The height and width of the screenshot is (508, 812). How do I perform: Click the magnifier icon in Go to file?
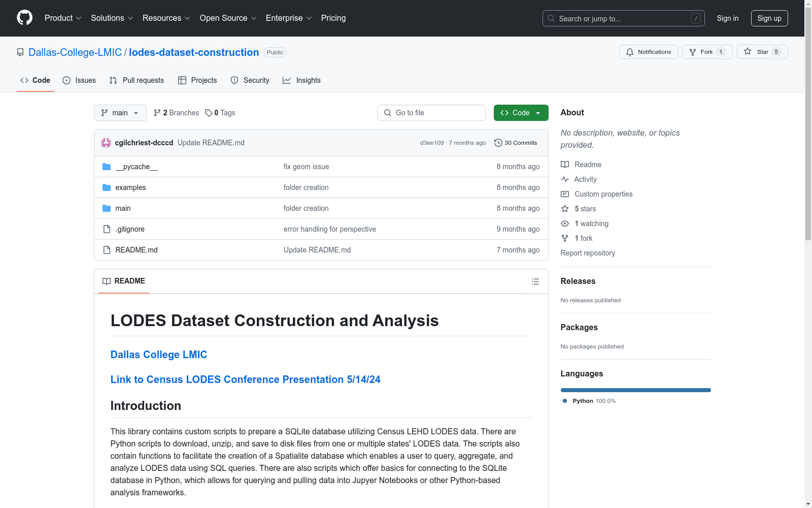pos(388,113)
